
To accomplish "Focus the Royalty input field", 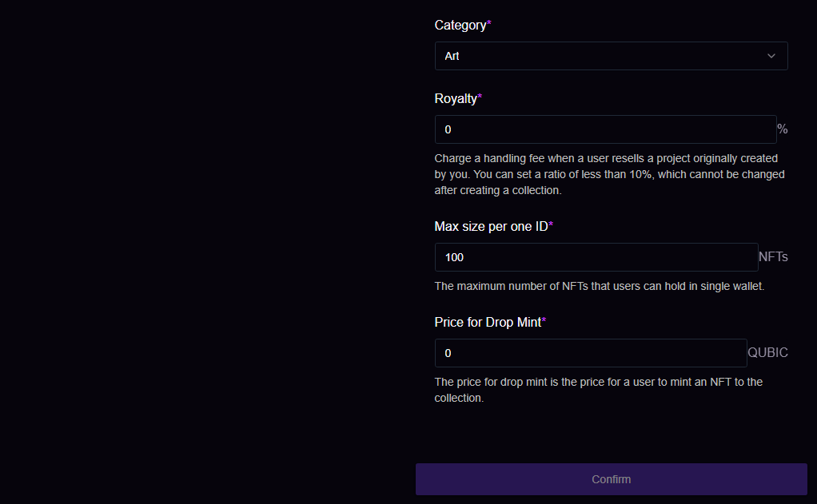I will pos(605,129).
